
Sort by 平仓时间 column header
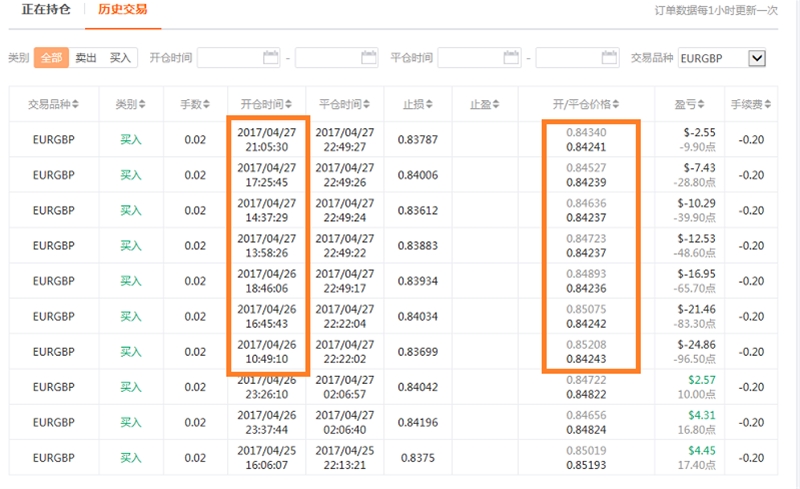pyautogui.click(x=344, y=104)
